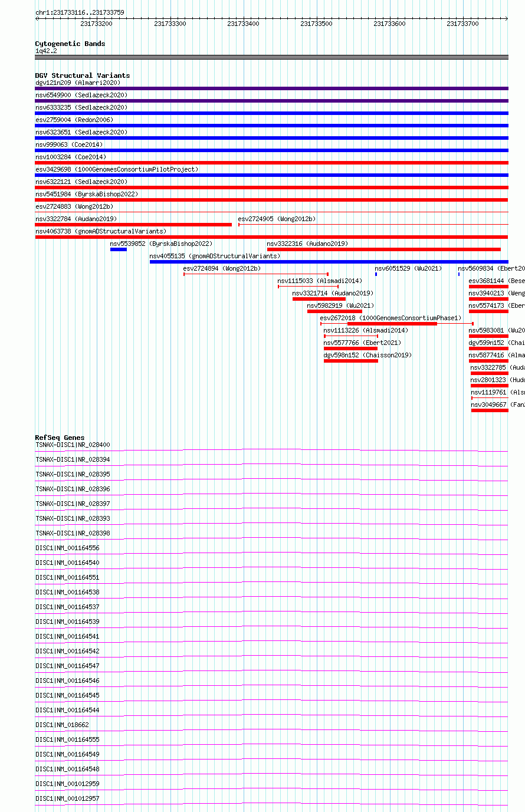Open nsv5982919 (Wu2021) variant label

(340, 305)
